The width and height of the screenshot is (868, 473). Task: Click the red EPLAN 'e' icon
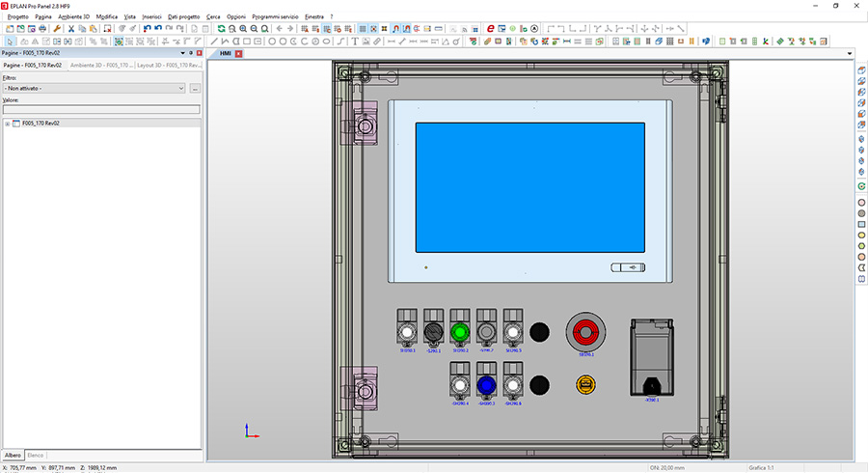coord(490,29)
